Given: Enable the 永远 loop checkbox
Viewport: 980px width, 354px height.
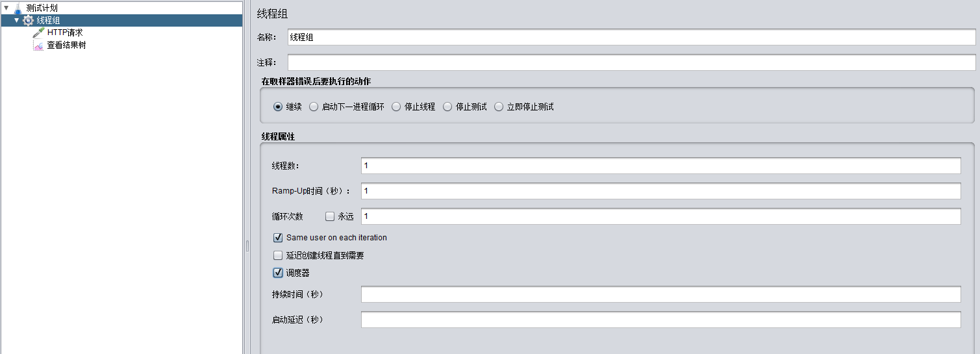Looking at the screenshot, I should click(x=330, y=216).
